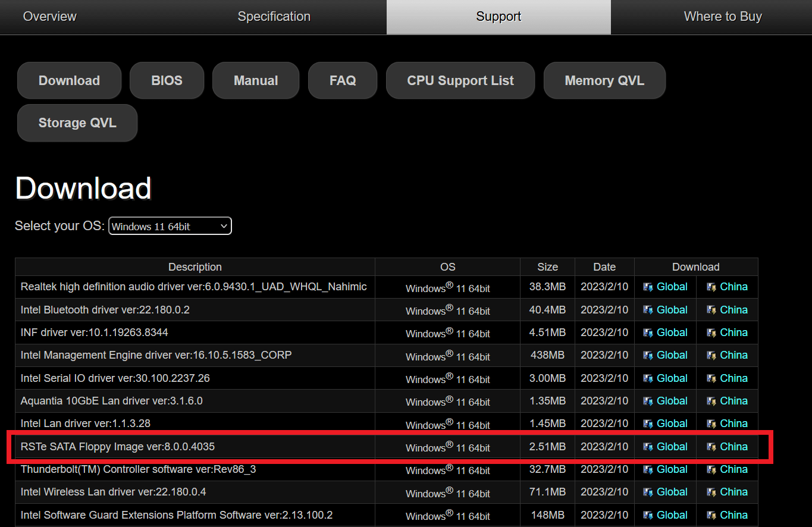Switch to the Specification tab
Screen dimensions: 812x527
(x=274, y=17)
